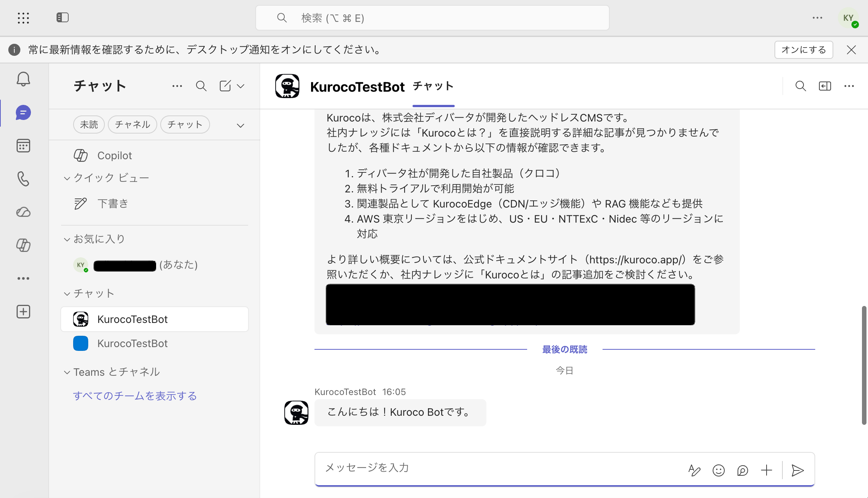Open your own (あなた) chat

pyautogui.click(x=155, y=265)
